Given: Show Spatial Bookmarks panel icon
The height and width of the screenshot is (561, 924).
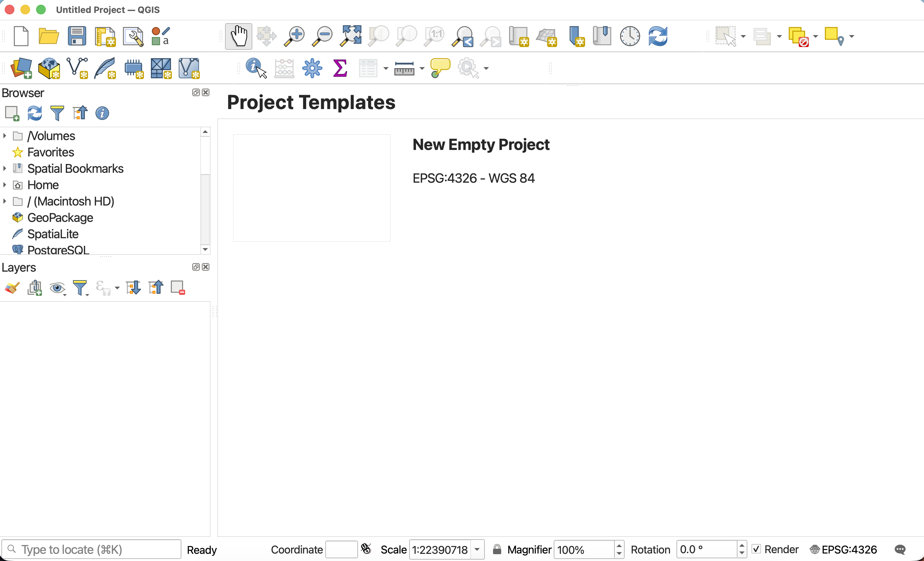Looking at the screenshot, I should [x=602, y=36].
